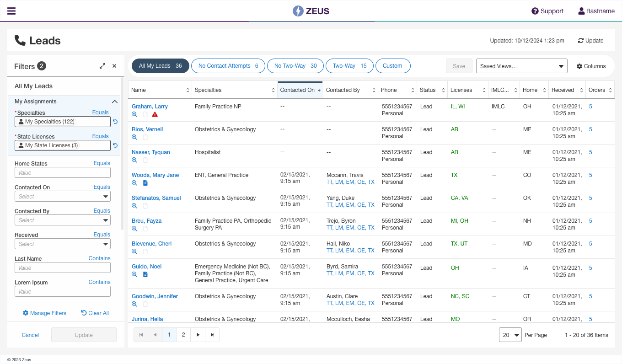This screenshot has height=364, width=622.
Task: Click the My State Licenses (3) field
Action: click(63, 145)
